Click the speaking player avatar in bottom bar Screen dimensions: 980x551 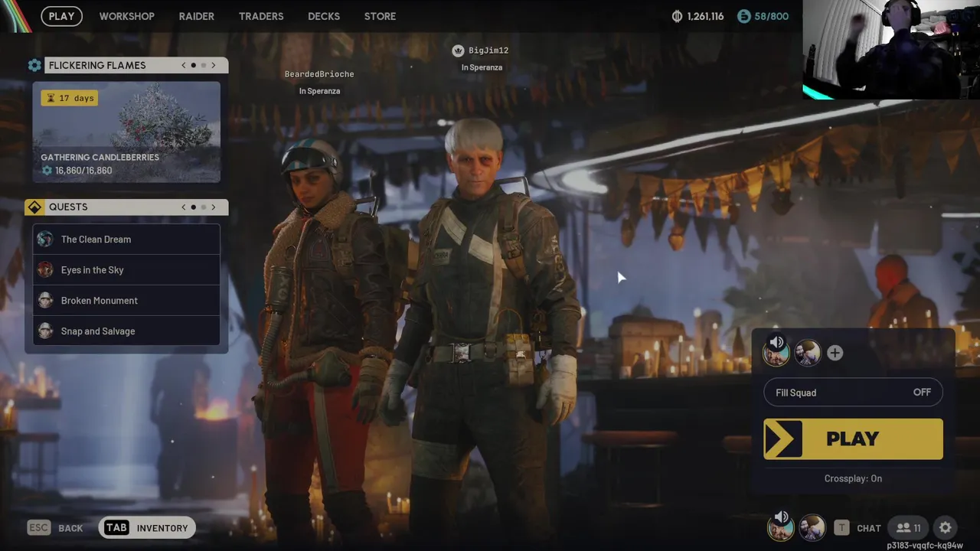pos(780,527)
